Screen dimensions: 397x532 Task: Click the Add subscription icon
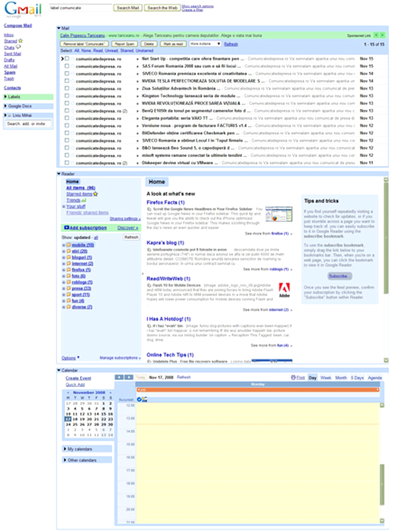click(66, 228)
